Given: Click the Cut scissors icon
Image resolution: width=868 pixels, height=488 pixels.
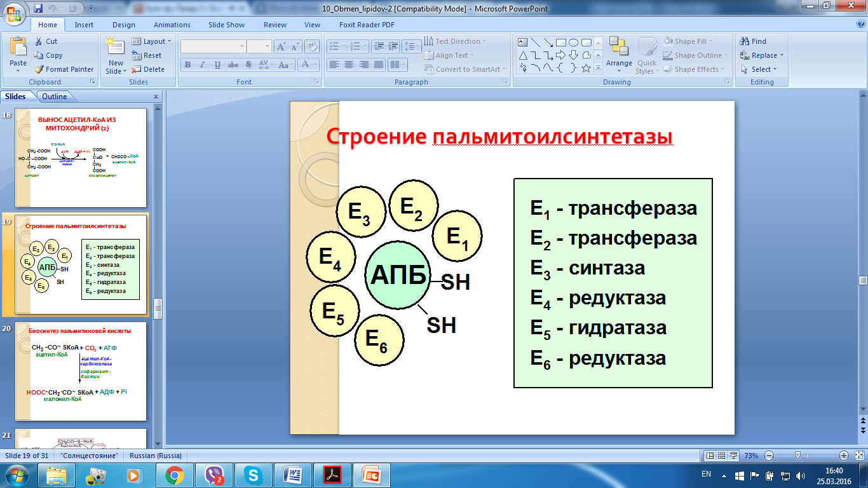Looking at the screenshot, I should tap(39, 41).
